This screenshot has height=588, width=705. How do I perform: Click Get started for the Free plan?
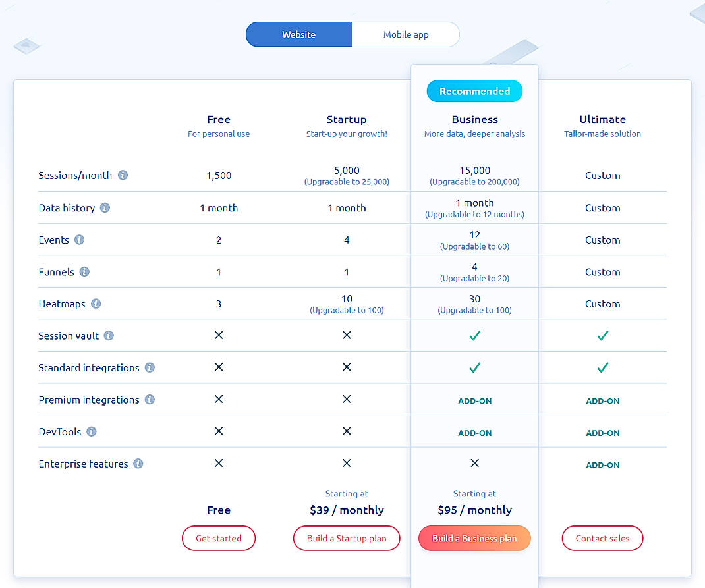(x=218, y=538)
